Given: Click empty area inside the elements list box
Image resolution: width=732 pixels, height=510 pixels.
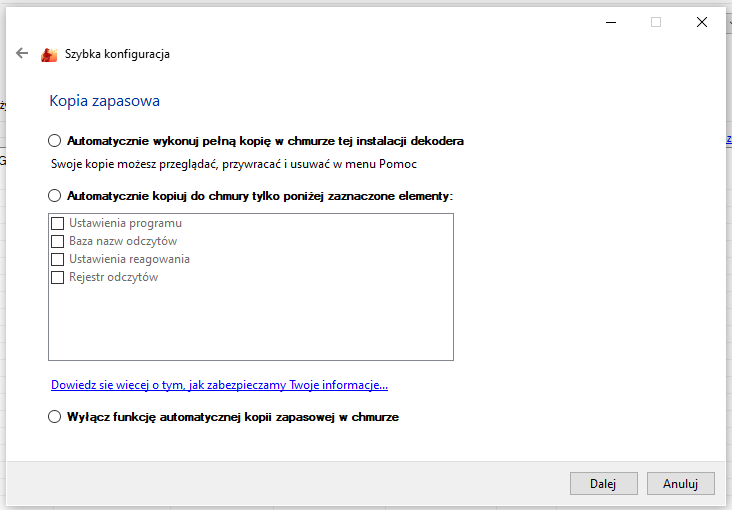Looking at the screenshot, I should click(x=250, y=320).
